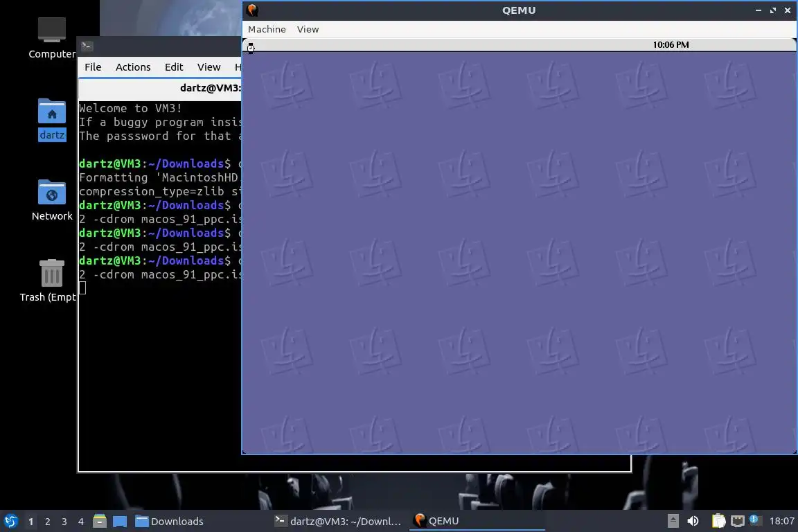Switch to workspace 1
This screenshot has height=532, width=798.
click(30, 522)
